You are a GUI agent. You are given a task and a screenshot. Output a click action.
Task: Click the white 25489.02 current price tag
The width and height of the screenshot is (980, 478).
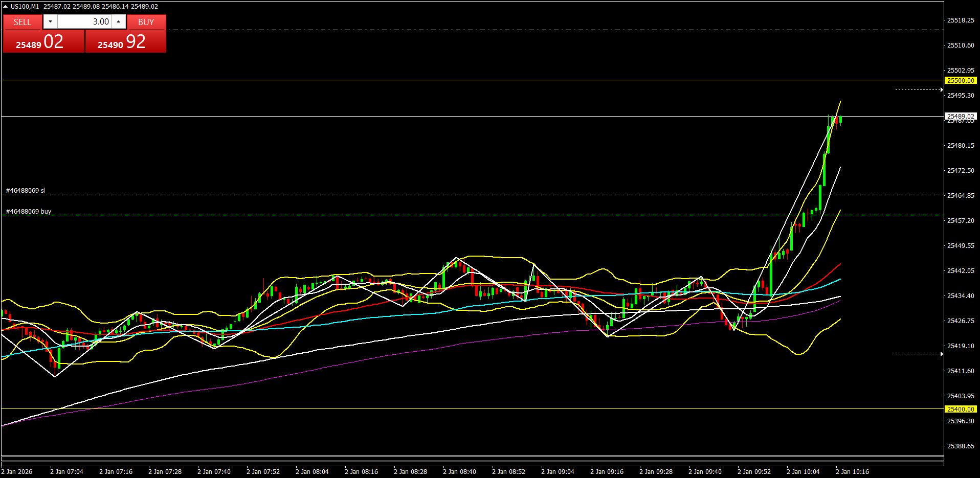coord(960,116)
